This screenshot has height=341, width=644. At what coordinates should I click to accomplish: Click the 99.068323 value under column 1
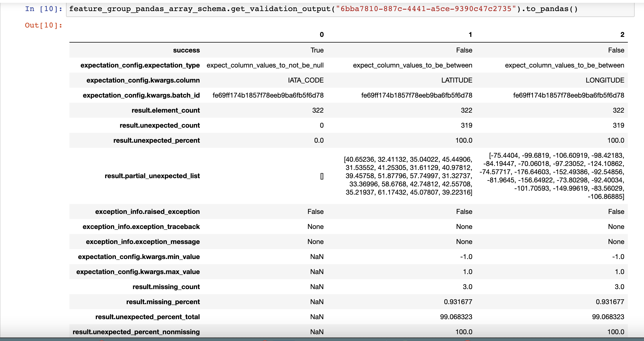pyautogui.click(x=456, y=317)
